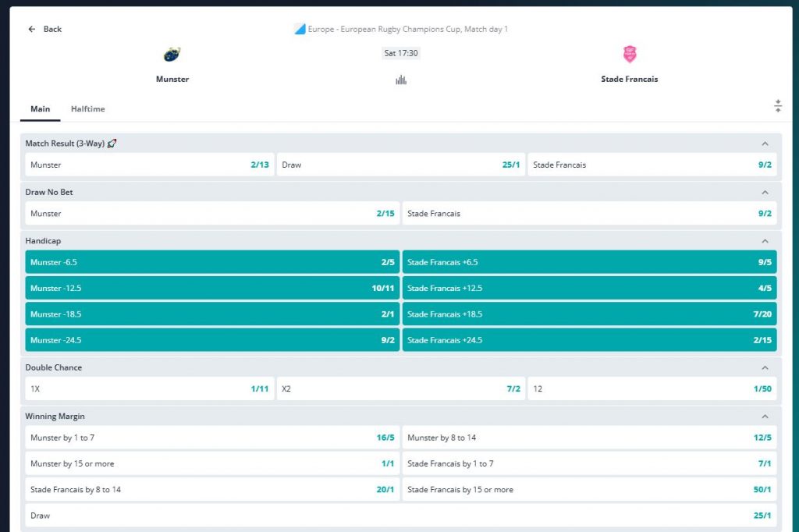The height and width of the screenshot is (532, 799).
Task: Click the rocket icon next to Match Result
Action: coord(112,144)
